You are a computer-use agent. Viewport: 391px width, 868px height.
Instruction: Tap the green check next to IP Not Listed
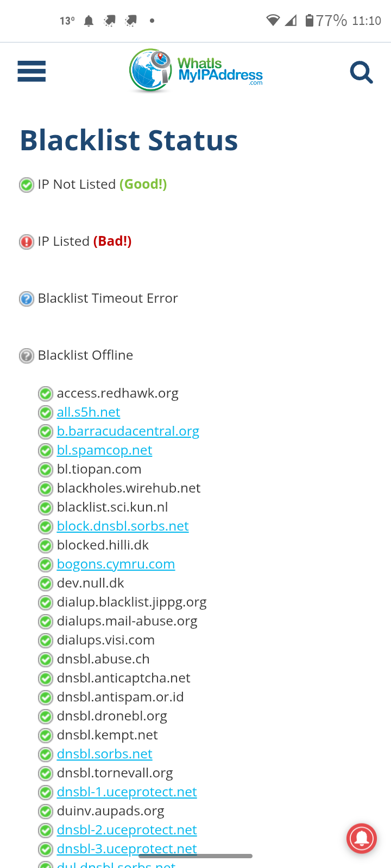click(x=27, y=185)
